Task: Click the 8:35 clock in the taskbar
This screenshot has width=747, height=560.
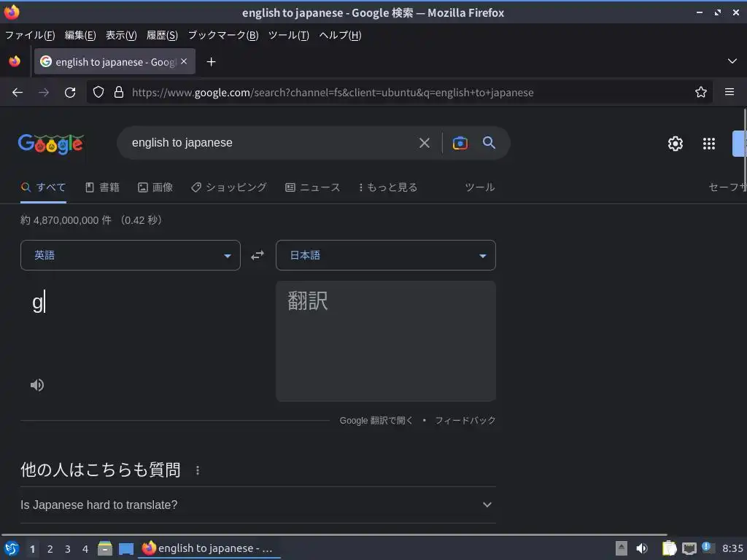Action: point(732,548)
